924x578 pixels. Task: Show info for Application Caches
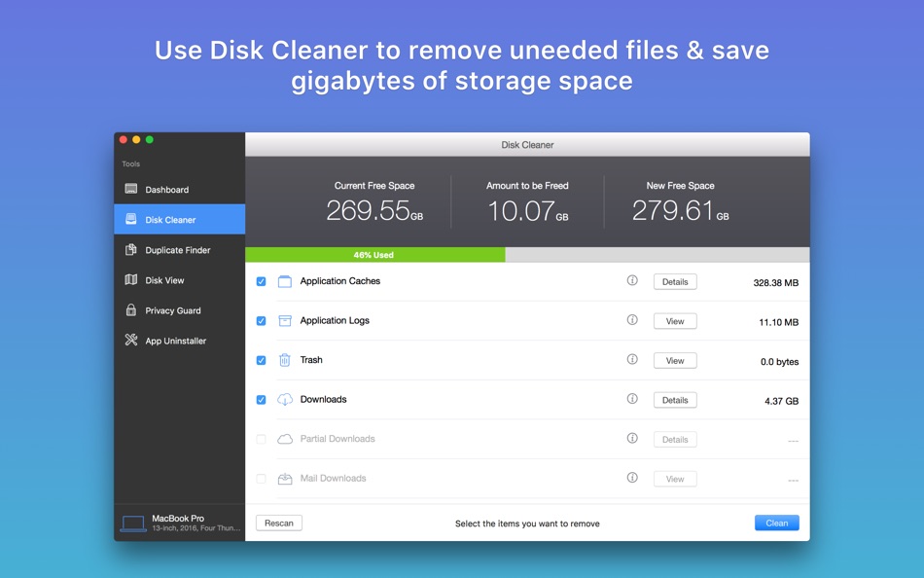click(x=632, y=280)
